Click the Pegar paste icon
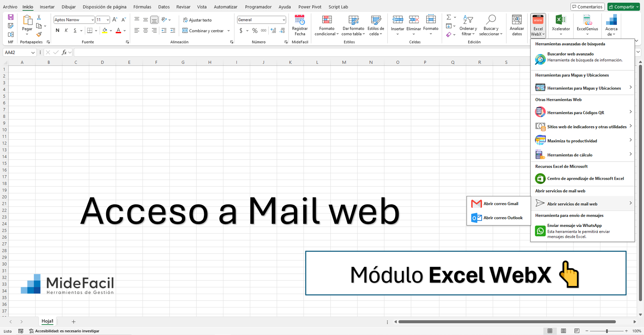This screenshot has height=335, width=644. point(27,20)
